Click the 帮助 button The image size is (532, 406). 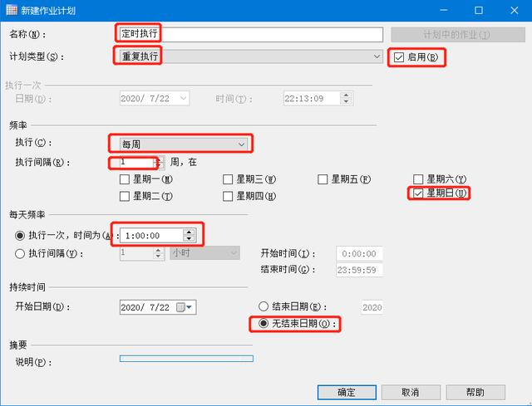click(x=475, y=393)
